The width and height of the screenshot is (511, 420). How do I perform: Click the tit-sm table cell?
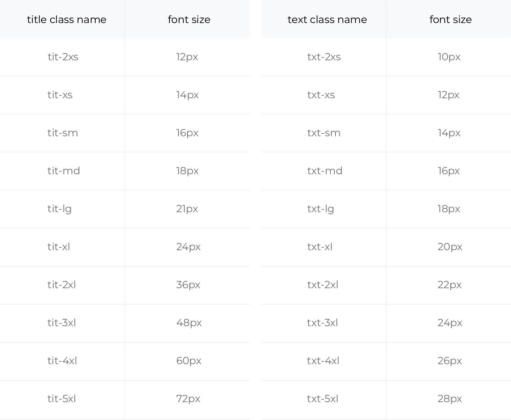[x=63, y=133]
